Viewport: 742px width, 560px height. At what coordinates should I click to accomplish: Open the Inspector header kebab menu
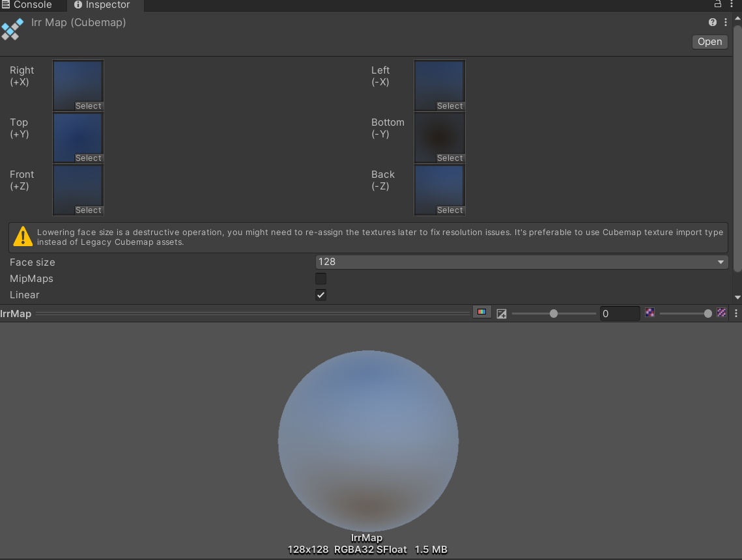click(x=726, y=21)
